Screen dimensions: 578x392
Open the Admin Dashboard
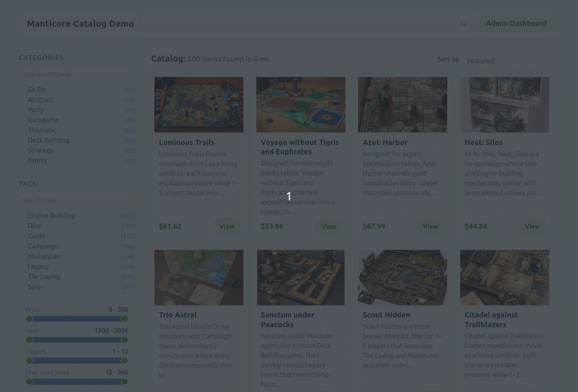(516, 23)
